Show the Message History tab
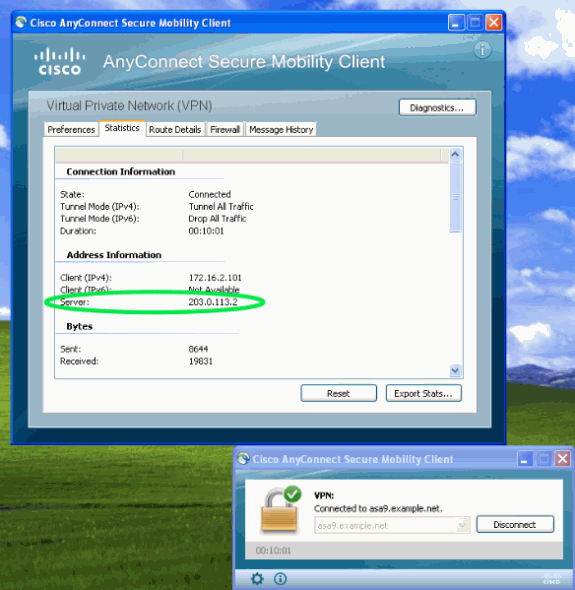Viewport: 575px width, 590px height. tap(281, 129)
